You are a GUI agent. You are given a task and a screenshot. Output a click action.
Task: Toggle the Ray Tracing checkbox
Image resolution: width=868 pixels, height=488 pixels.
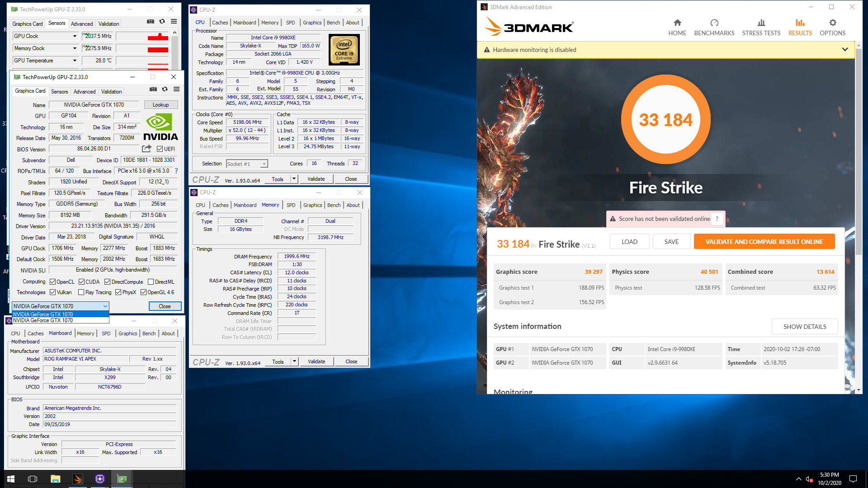pyautogui.click(x=81, y=292)
